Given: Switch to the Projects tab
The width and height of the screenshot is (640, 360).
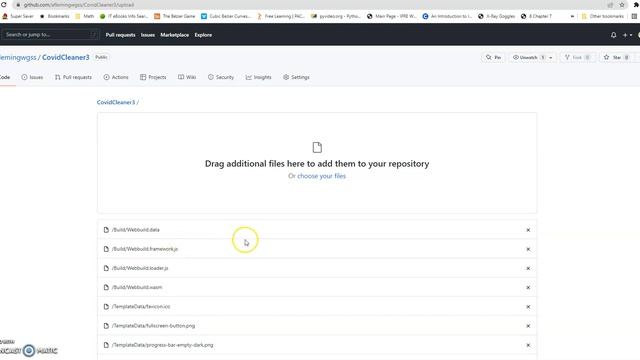Looking at the screenshot, I should [x=153, y=77].
